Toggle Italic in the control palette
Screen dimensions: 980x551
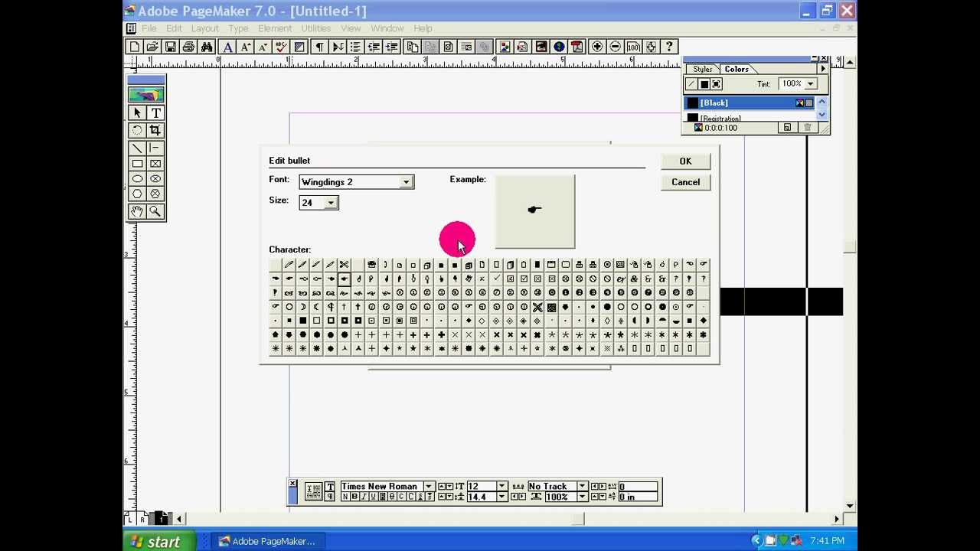point(364,497)
